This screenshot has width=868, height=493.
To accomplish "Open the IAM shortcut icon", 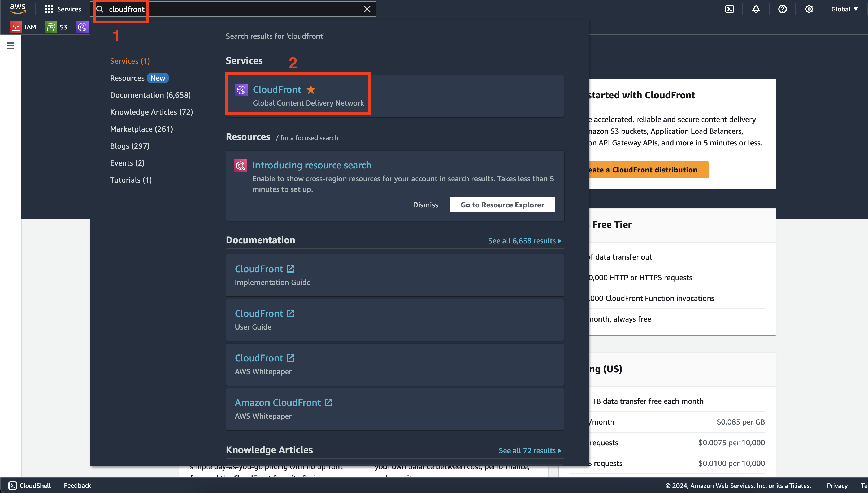I will [x=23, y=27].
